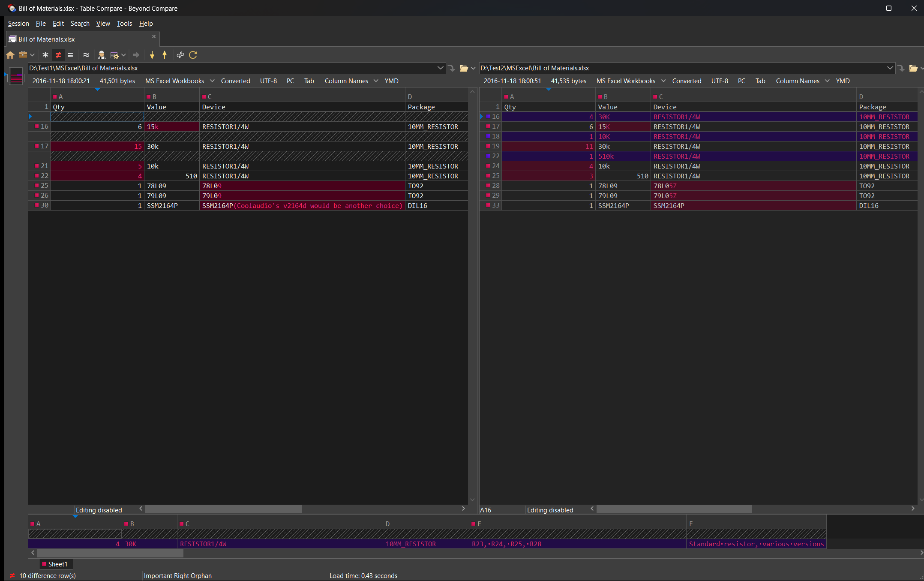Select right row 28 device 78L05Z
The image size is (924, 581).
pos(753,186)
